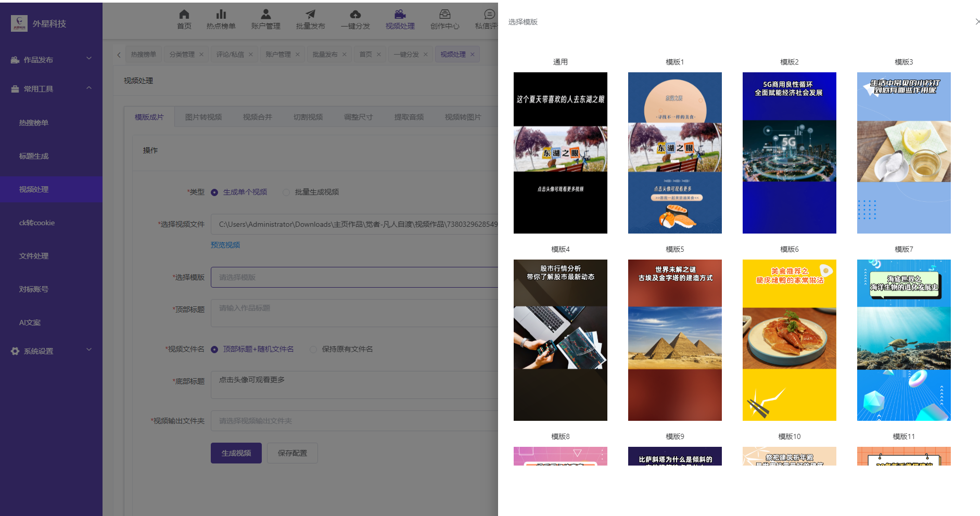This screenshot has width=980, height=516.
Task: Open 热搜榜单 in the sidebar
Action: tap(51, 123)
